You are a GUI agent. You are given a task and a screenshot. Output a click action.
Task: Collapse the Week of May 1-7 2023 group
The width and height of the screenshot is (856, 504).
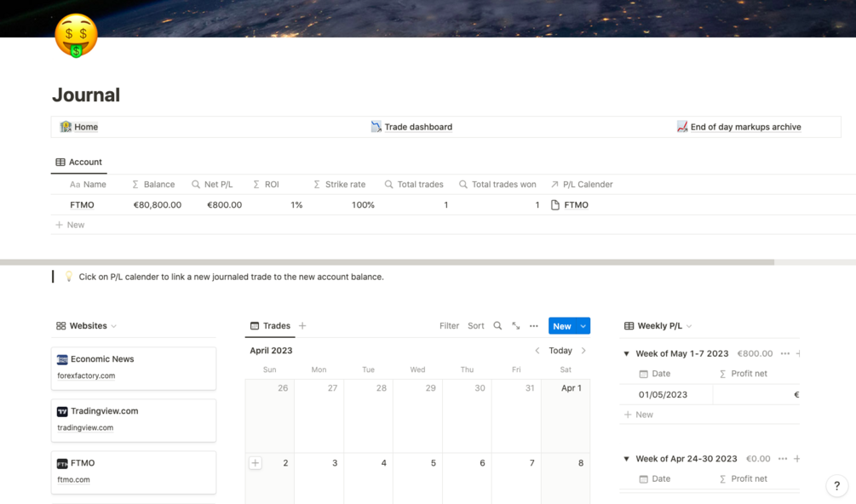(627, 353)
